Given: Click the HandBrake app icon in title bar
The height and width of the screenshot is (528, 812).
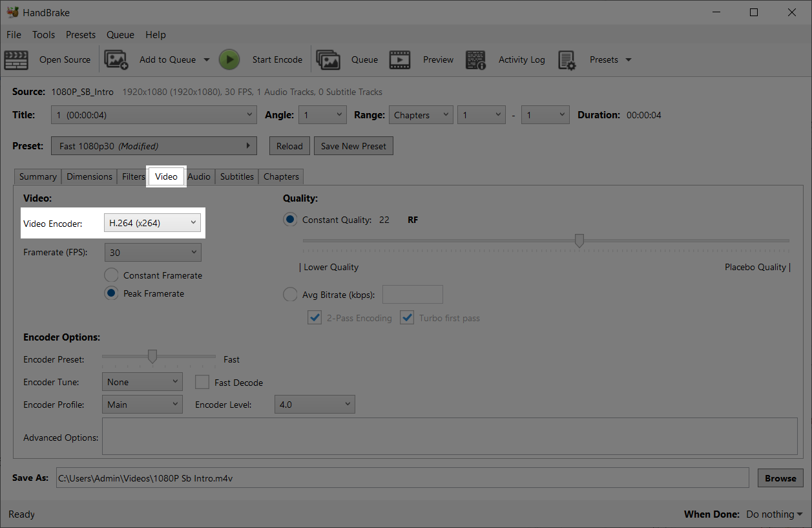Looking at the screenshot, I should tap(12, 12).
